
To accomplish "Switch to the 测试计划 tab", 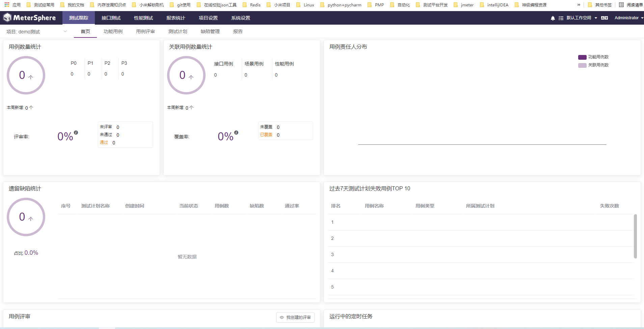I will [x=178, y=31].
